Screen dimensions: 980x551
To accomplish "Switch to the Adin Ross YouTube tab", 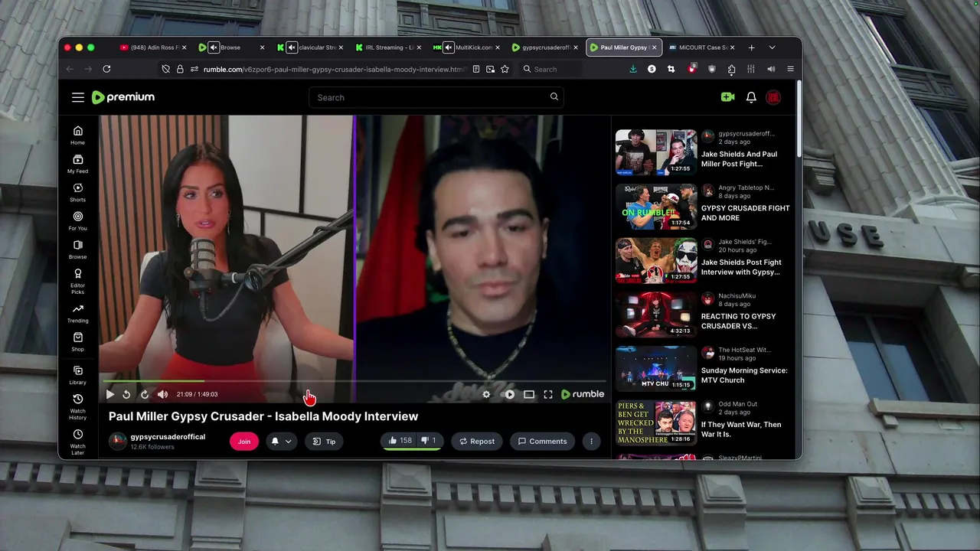I will tap(153, 47).
